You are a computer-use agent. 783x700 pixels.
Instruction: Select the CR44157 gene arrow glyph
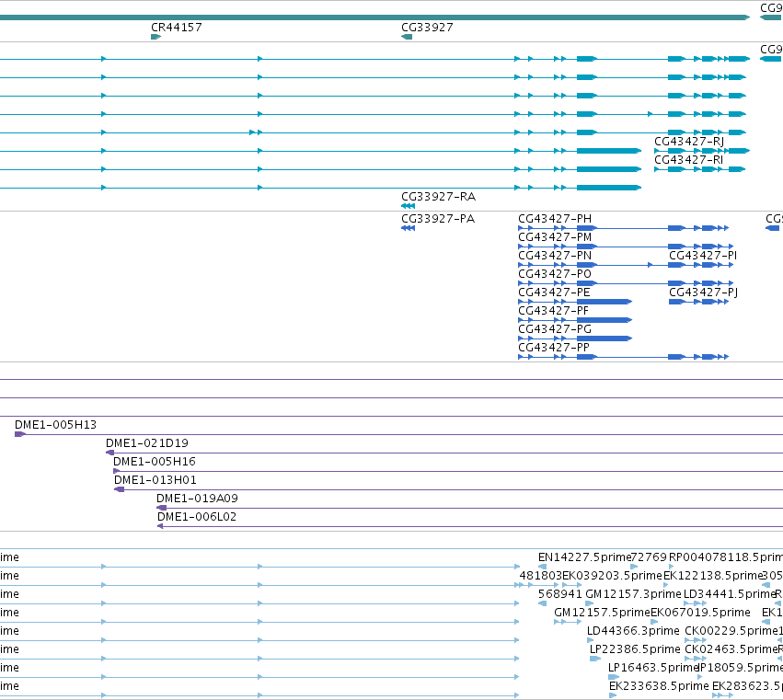(155, 37)
